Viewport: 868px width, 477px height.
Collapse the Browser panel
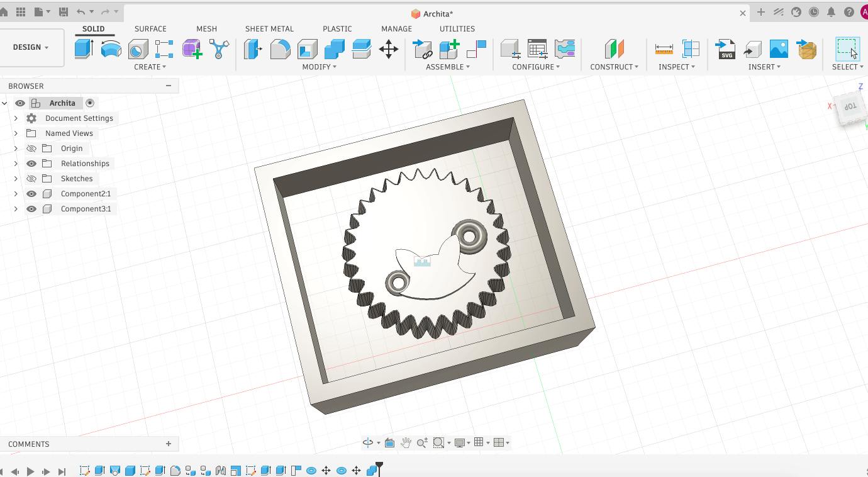click(x=169, y=86)
